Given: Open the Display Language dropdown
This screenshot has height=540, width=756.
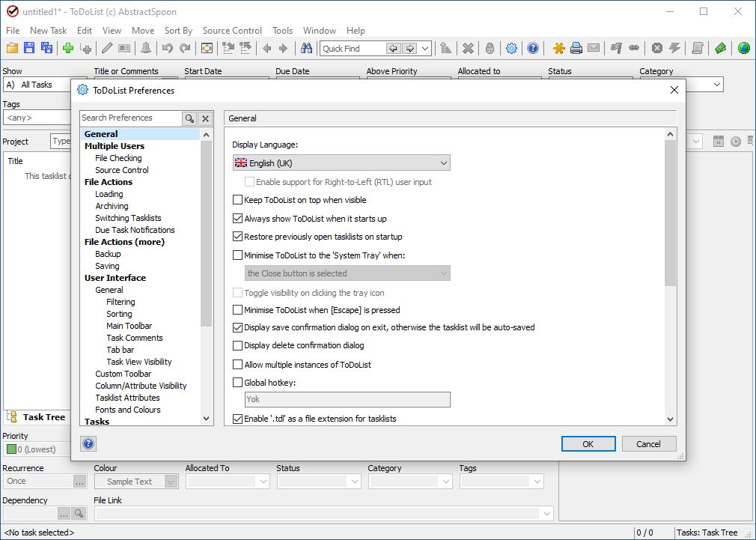Looking at the screenshot, I should [x=341, y=163].
